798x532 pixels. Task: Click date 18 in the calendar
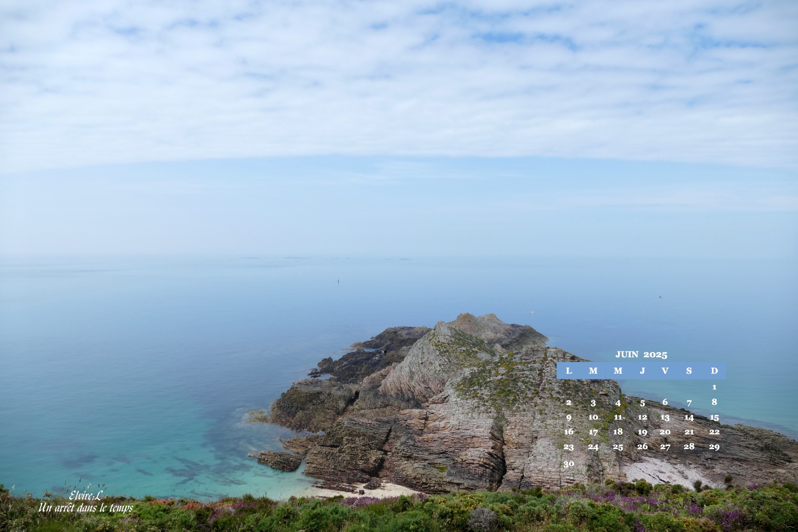point(618,431)
